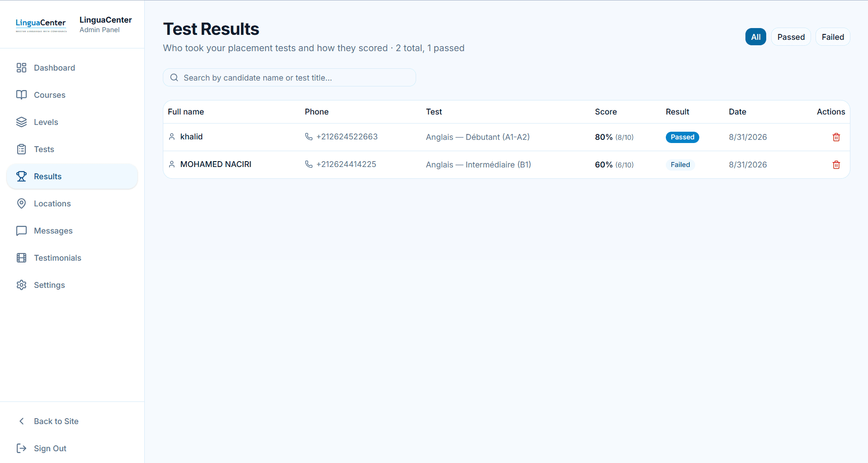868x463 pixels.
Task: Go to Courses in the sidebar
Action: (72, 95)
